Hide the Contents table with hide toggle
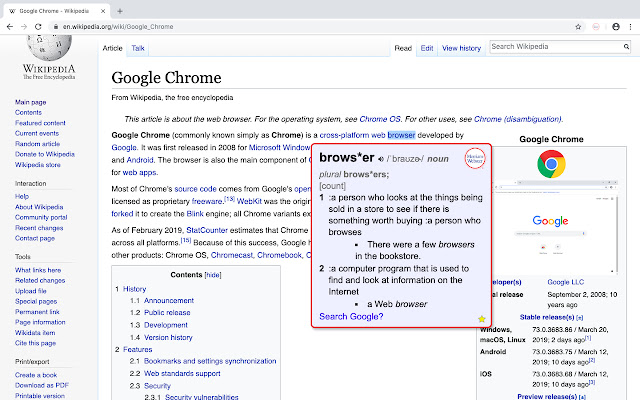 point(213,275)
